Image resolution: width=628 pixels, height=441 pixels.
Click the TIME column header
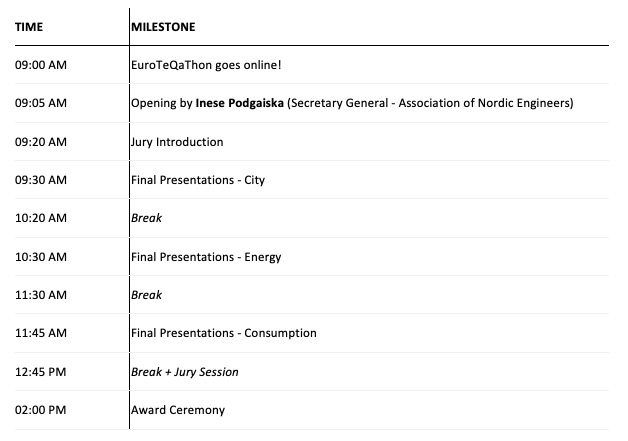pos(29,26)
